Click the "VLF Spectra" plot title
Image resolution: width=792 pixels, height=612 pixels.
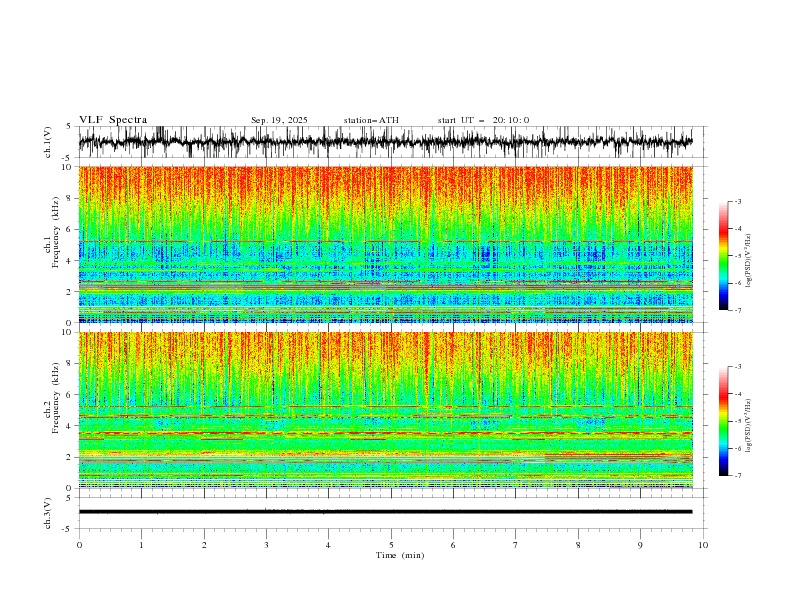pos(113,120)
